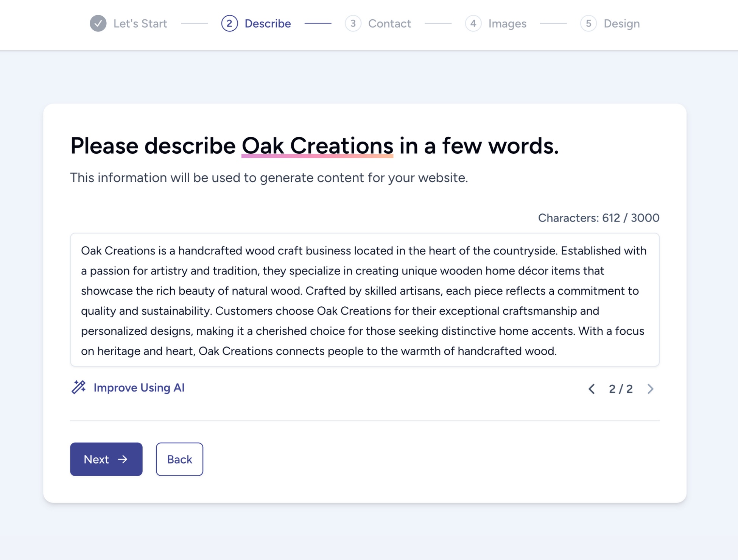Click Improve Using AI
Image resolution: width=738 pixels, height=560 pixels.
click(139, 387)
